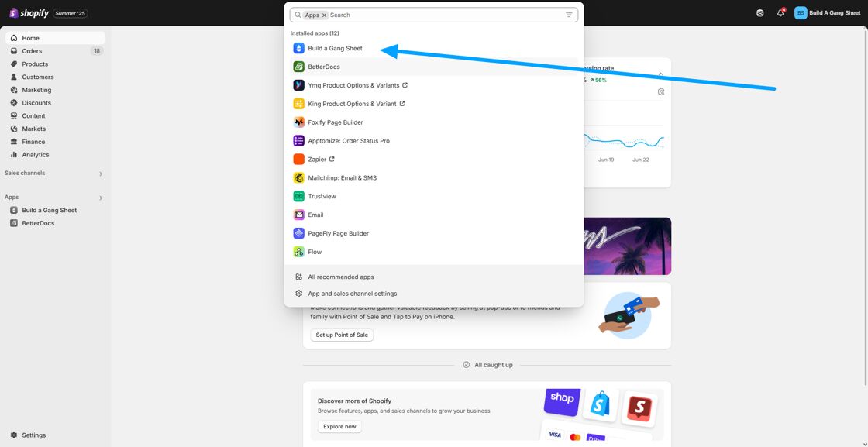This screenshot has height=447, width=868.
Task: Open the Trustview app
Action: tap(434, 197)
